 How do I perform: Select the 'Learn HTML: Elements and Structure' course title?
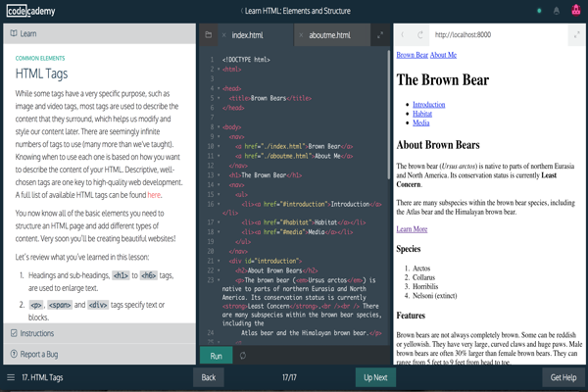click(298, 11)
